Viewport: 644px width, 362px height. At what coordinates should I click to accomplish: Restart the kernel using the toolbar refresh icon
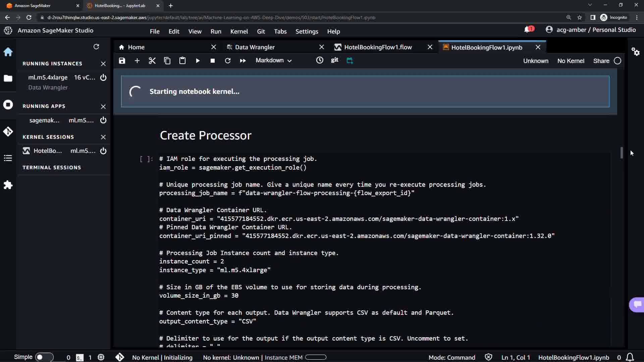227,61
